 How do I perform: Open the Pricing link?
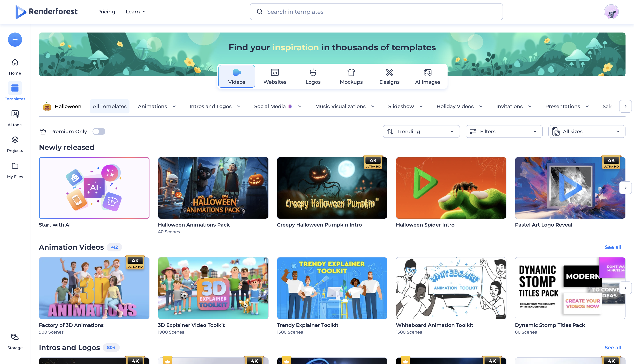click(106, 12)
